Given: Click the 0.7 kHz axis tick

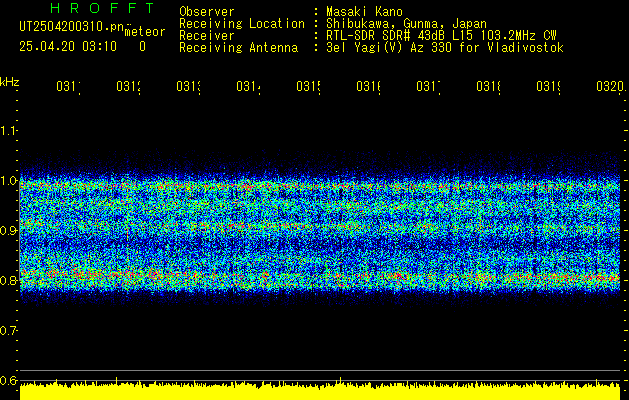Looking at the screenshot, I should [x=8, y=331].
